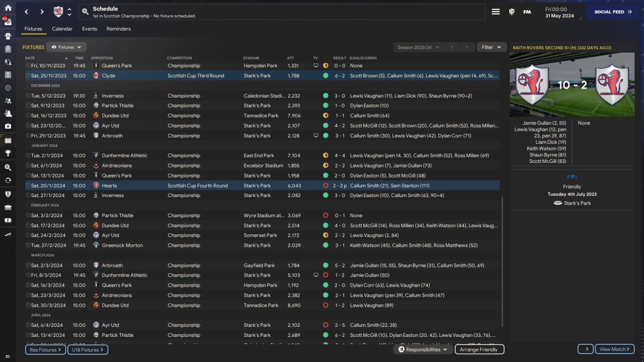Open the Inbox with unread badge
Image resolution: width=644 pixels, height=362 pixels.
(8, 22)
